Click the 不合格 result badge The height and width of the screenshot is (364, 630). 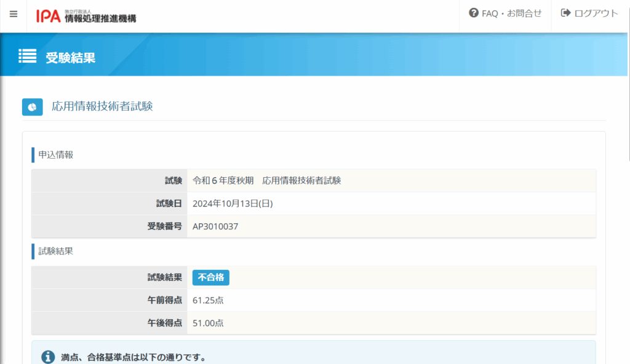(x=211, y=277)
